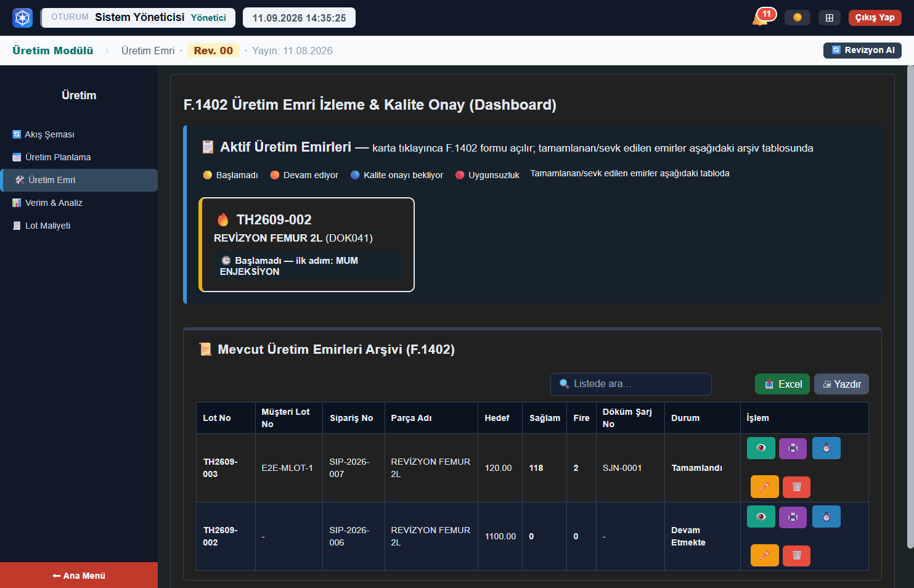The image size is (914, 588).
Task: Select order number SIP-2026-006
Action: (x=353, y=536)
